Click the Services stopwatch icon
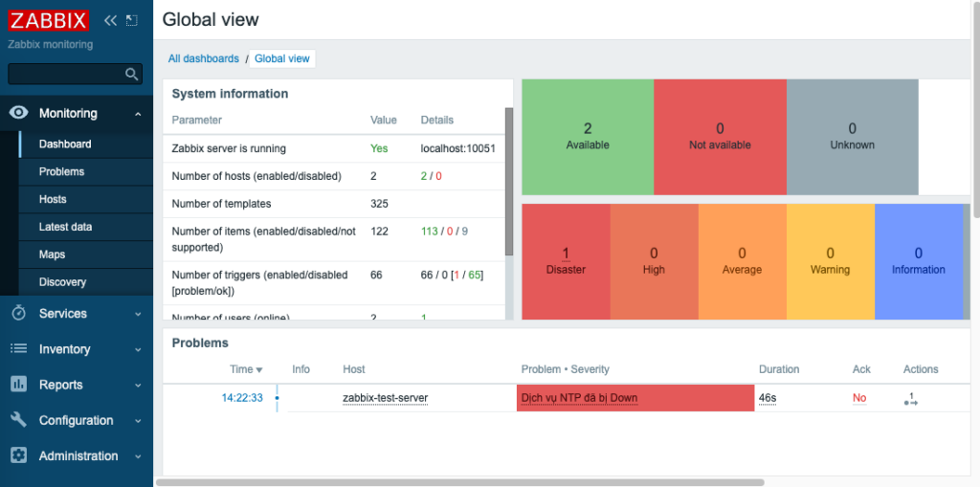 tap(19, 313)
